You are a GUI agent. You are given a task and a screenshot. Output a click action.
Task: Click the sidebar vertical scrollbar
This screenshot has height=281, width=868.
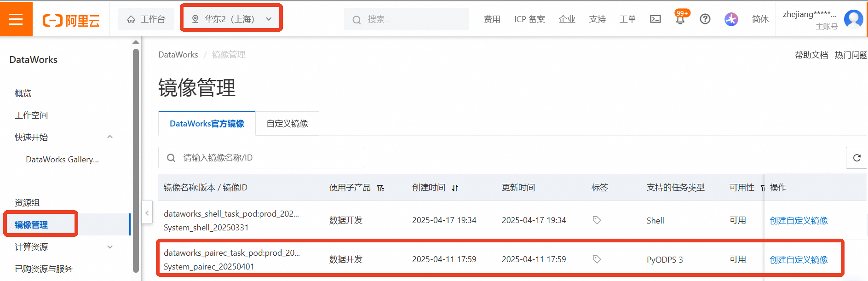click(x=136, y=161)
